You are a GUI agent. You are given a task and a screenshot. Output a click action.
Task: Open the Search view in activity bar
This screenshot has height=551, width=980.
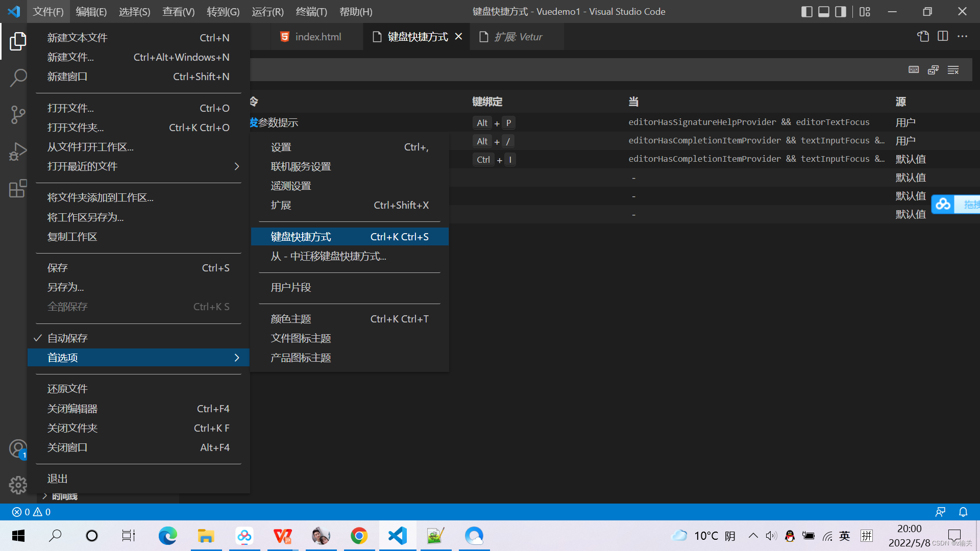tap(18, 78)
